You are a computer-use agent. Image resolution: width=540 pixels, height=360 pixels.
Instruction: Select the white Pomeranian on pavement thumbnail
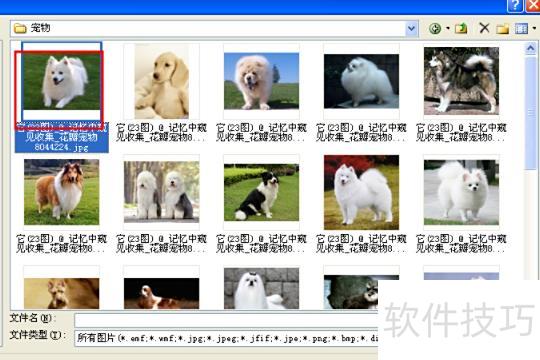(x=461, y=192)
